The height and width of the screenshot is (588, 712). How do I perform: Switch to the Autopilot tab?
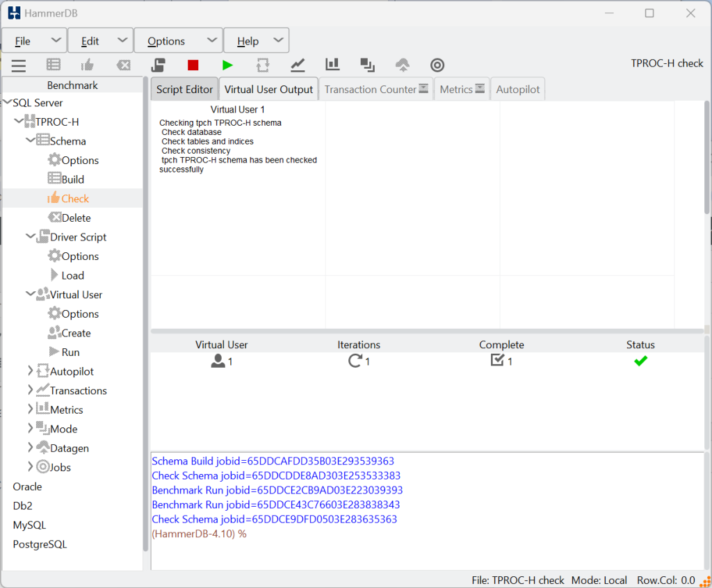(x=517, y=90)
